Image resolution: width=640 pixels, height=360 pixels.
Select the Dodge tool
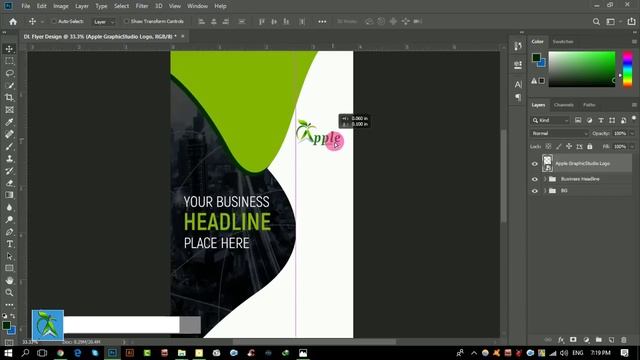tap(9, 220)
